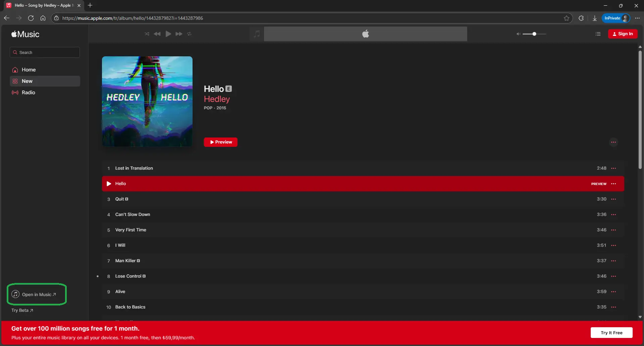Image resolution: width=644 pixels, height=346 pixels.
Task: Click the main play button
Action: click(x=168, y=34)
